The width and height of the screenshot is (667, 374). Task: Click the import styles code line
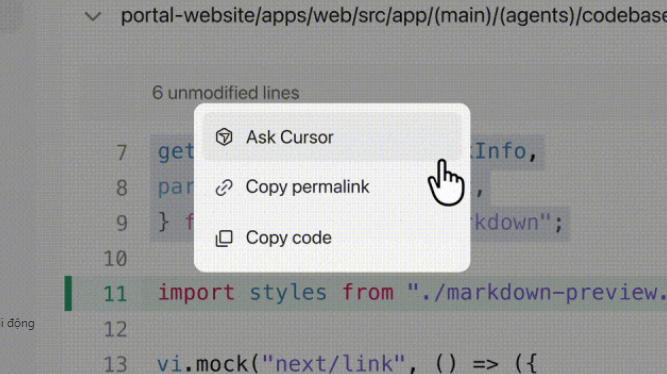click(x=412, y=293)
